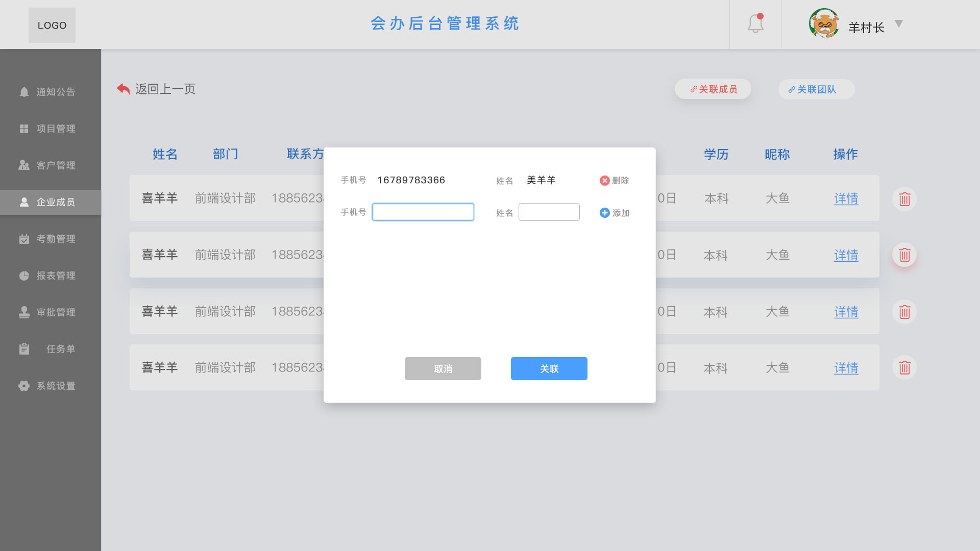Click the 添加 label in the dialog
Viewport: 980px width, 551px height.
(x=621, y=213)
